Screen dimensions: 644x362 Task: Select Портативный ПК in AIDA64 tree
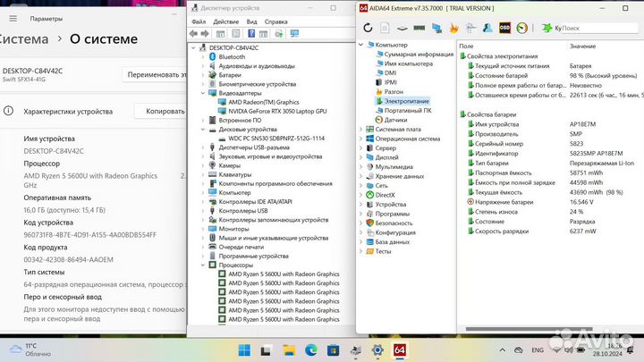408,111
